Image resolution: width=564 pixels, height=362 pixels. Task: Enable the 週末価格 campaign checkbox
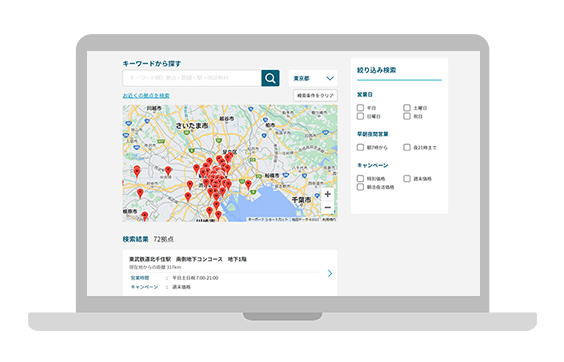point(407,178)
